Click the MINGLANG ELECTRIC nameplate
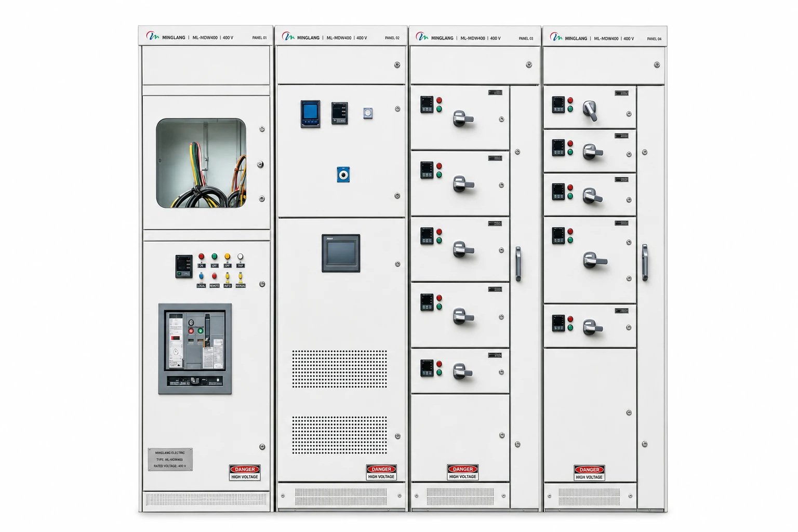The height and width of the screenshot is (532, 798). pos(170,459)
